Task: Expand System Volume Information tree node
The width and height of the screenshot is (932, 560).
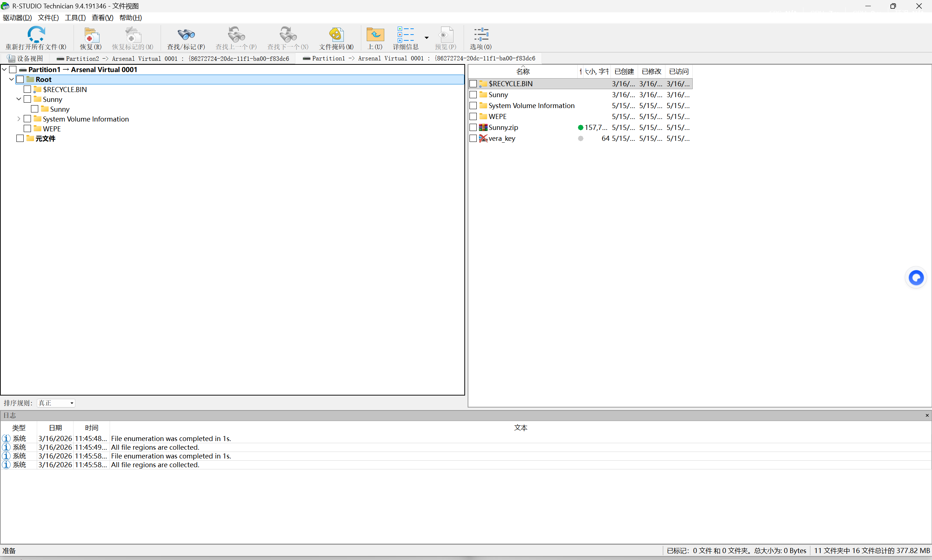Action: [19, 119]
